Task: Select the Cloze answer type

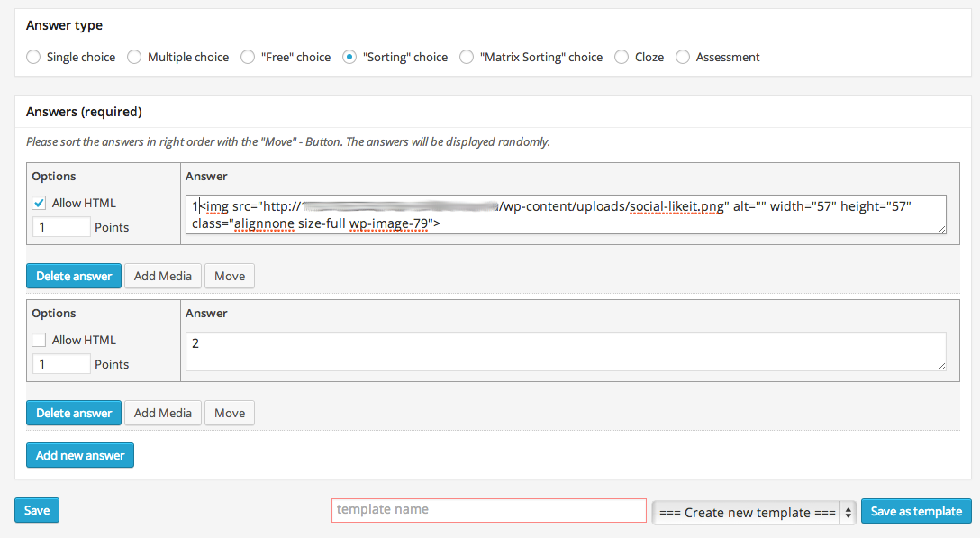Action: pyautogui.click(x=622, y=57)
